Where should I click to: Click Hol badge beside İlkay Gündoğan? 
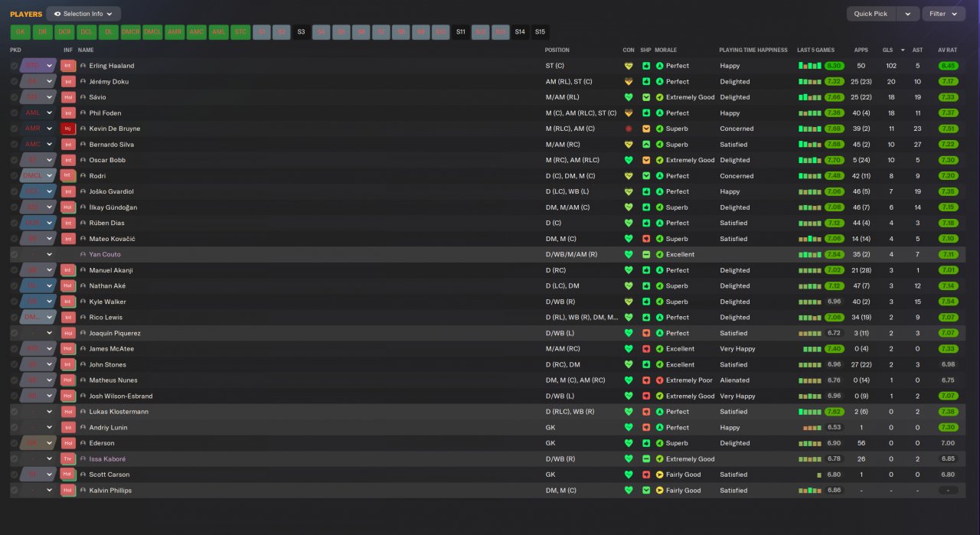[68, 207]
